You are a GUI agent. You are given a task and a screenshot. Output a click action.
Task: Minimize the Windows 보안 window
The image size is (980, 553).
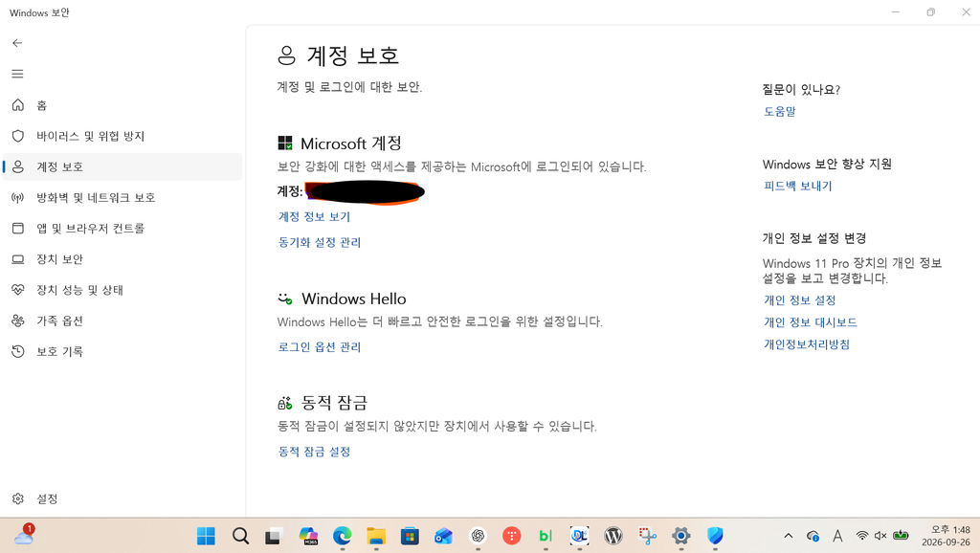pyautogui.click(x=895, y=11)
